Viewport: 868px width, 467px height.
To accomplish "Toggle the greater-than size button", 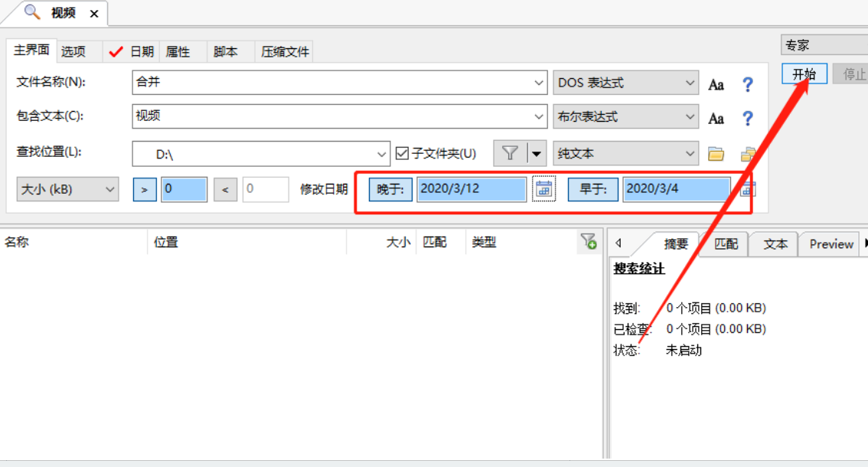I will click(145, 189).
